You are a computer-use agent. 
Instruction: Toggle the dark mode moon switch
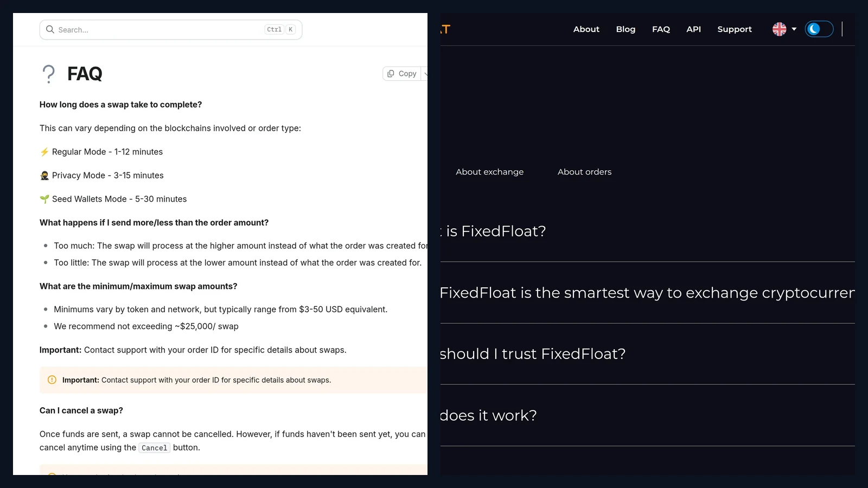pyautogui.click(x=819, y=29)
